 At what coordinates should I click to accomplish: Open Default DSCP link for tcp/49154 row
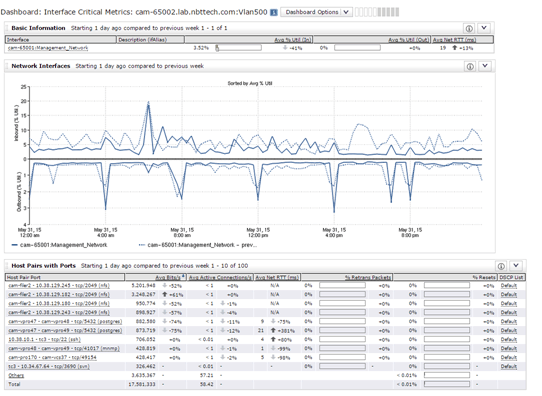(x=508, y=358)
